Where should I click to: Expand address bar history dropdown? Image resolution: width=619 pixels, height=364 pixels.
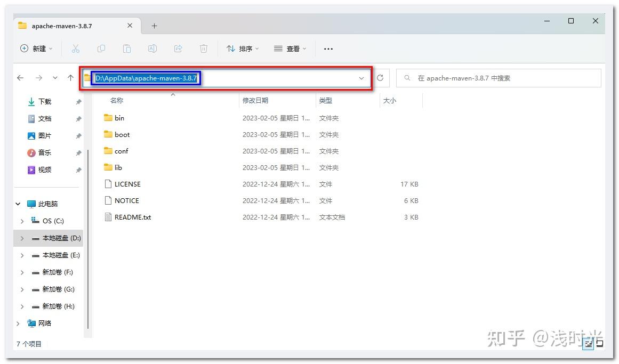click(x=361, y=78)
